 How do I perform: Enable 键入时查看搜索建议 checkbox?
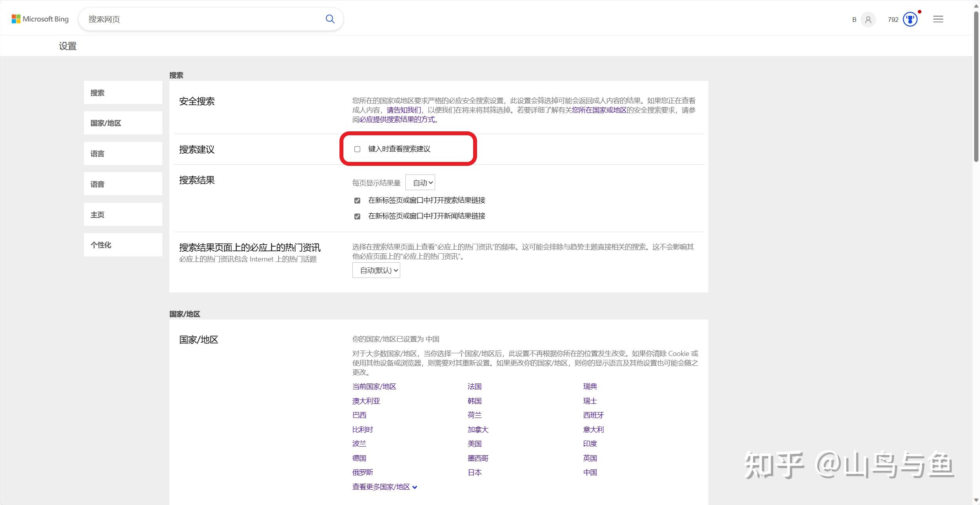pos(357,149)
